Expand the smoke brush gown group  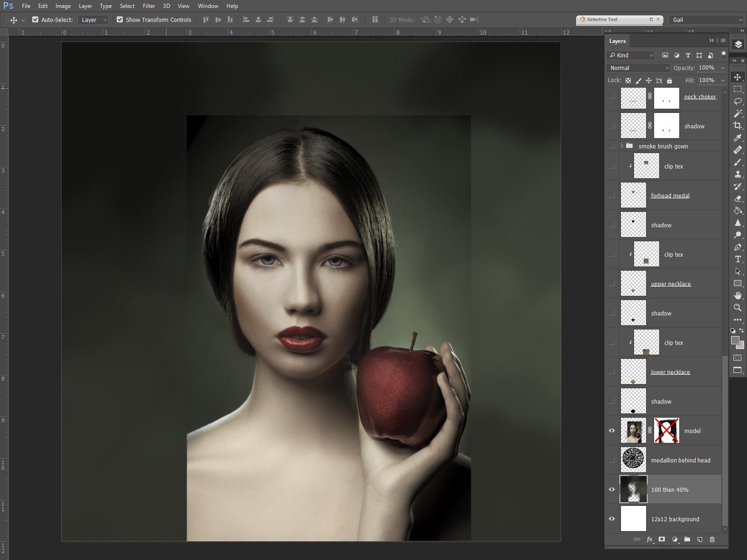click(622, 146)
